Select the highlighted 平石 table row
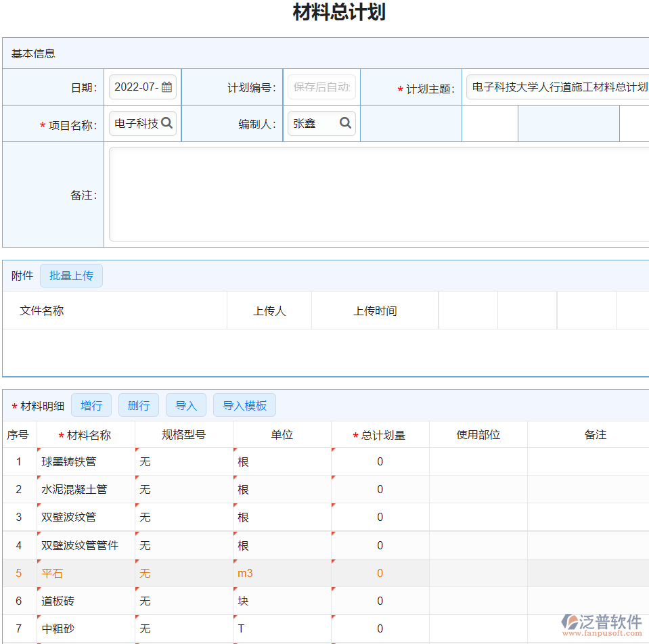Viewport: 649px width, 644px height. [x=86, y=573]
